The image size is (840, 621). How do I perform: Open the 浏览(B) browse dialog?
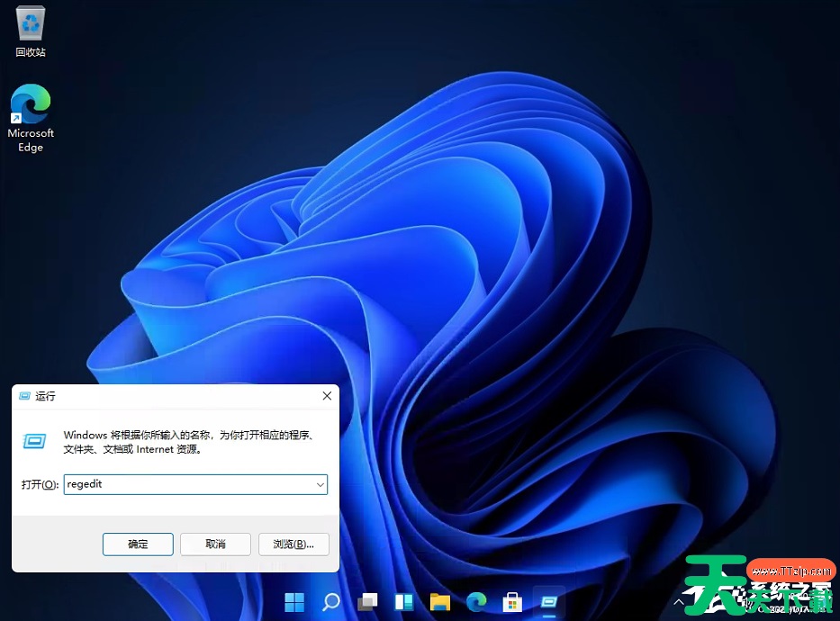(x=294, y=544)
